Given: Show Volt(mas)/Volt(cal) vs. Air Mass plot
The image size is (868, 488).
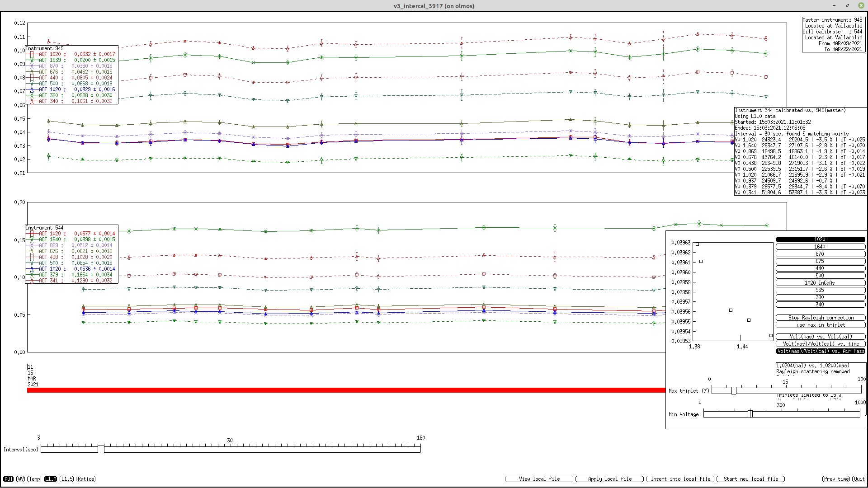Looking at the screenshot, I should pyautogui.click(x=820, y=351).
